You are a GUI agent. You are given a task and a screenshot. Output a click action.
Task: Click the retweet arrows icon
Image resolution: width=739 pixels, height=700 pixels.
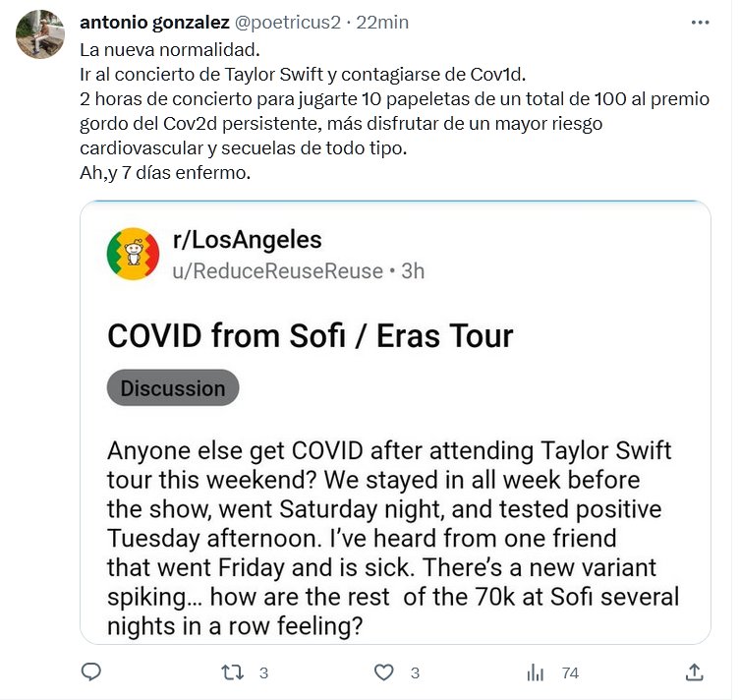(232, 672)
